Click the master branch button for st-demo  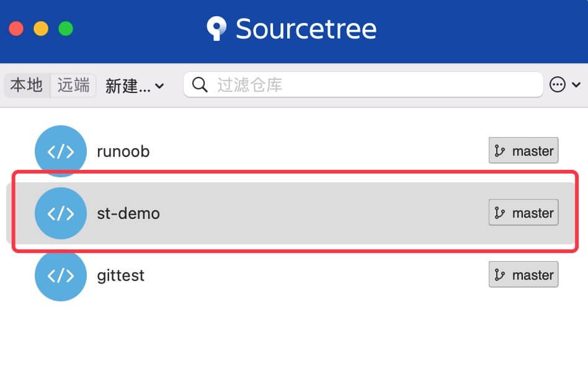click(x=523, y=213)
